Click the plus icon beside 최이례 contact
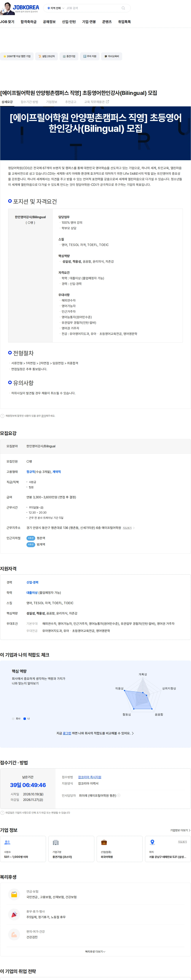The height and width of the screenshot is (980, 191). click(119, 796)
